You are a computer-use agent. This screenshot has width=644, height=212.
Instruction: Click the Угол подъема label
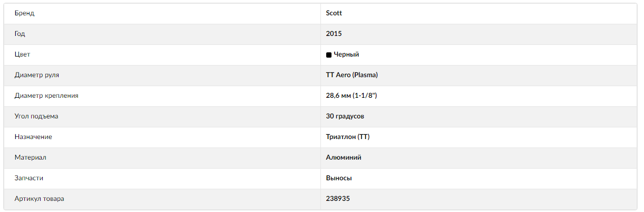point(36,116)
